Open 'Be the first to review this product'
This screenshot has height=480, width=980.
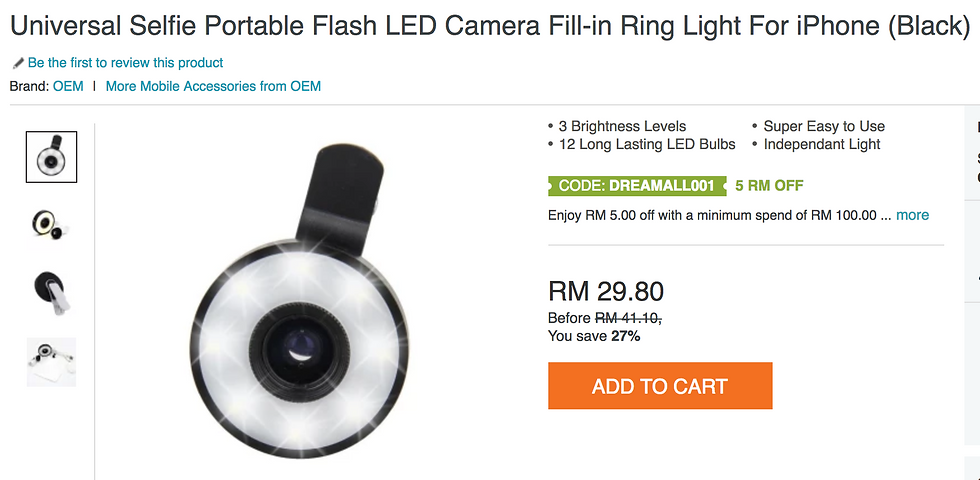click(125, 63)
